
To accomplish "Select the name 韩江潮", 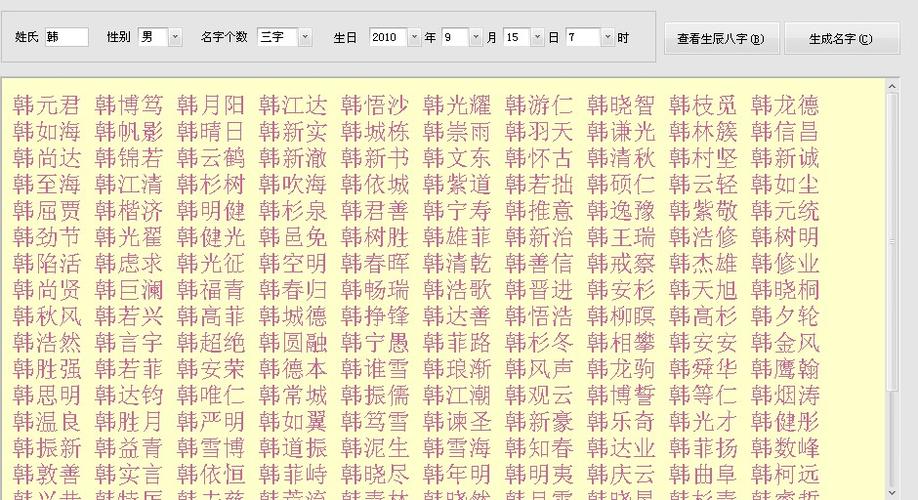I will [457, 395].
